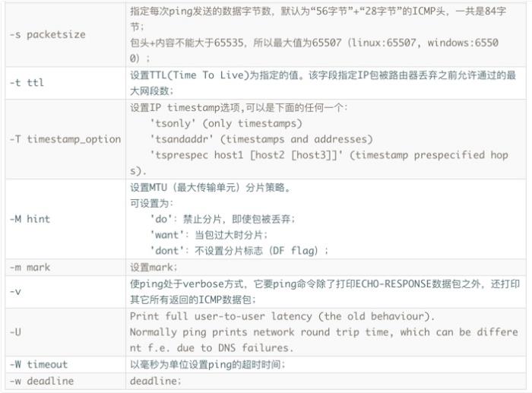Select the -v option cell
532x393 pixels.
pos(65,292)
